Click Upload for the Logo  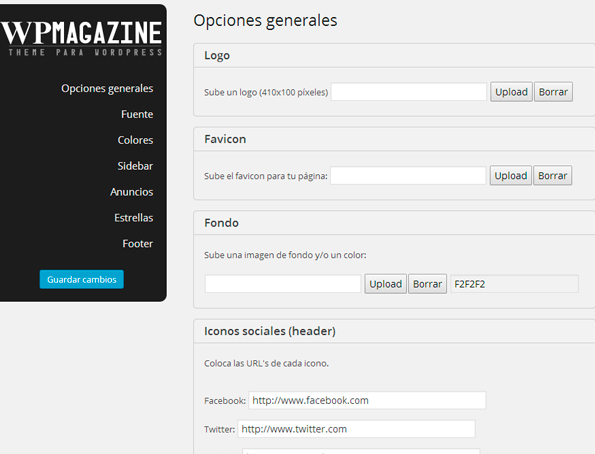pos(511,92)
